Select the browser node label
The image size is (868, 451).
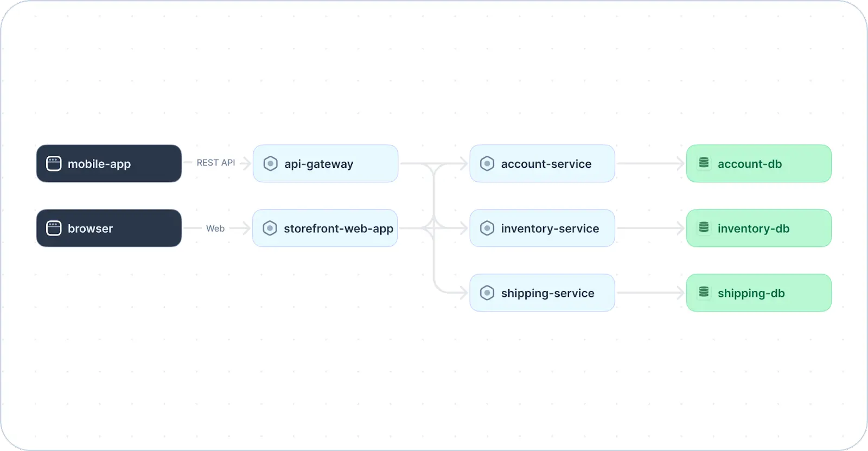90,228
